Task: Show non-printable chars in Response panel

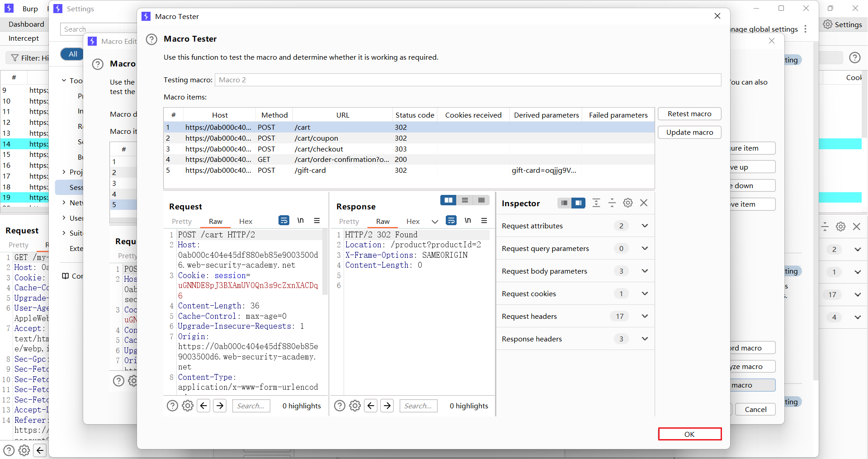Action: tap(468, 221)
